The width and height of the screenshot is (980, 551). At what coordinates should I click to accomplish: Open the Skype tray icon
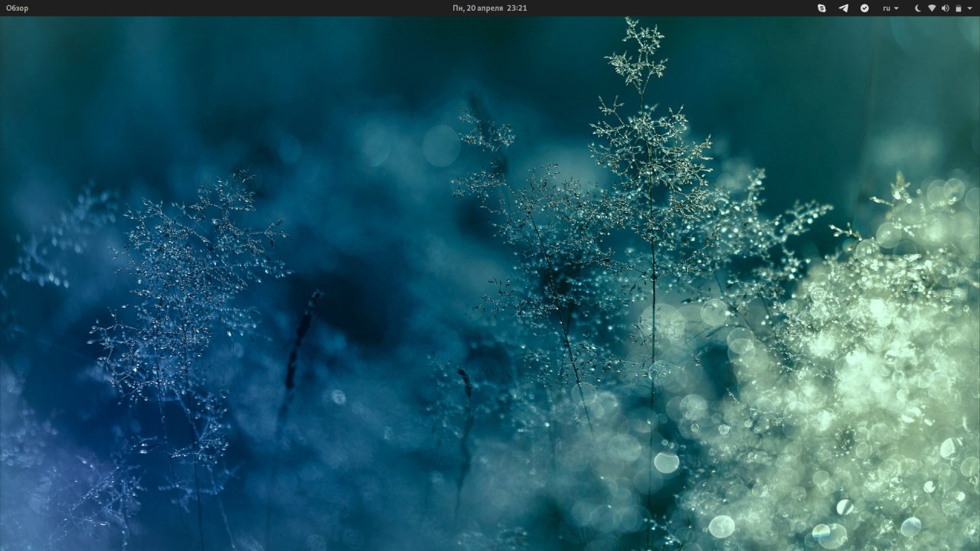coord(822,8)
